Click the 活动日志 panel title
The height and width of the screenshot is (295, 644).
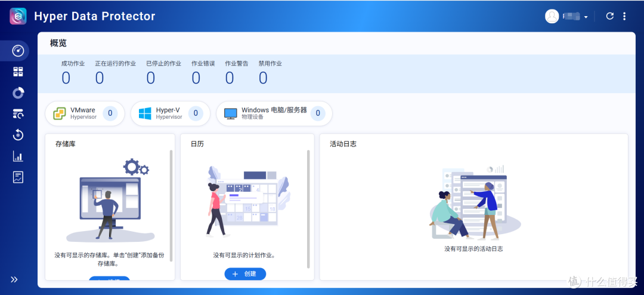[x=343, y=145]
